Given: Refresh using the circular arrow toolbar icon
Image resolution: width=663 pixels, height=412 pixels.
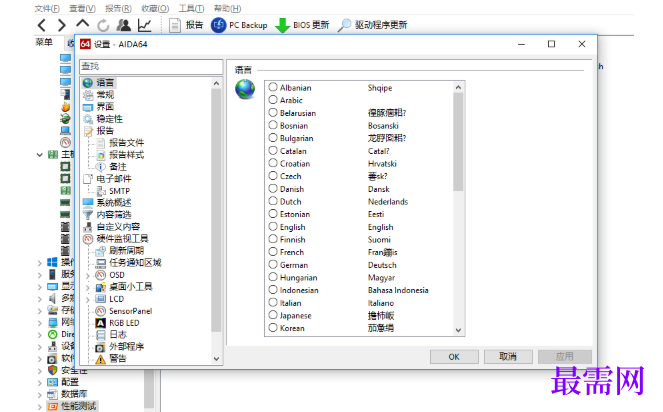Looking at the screenshot, I should (103, 25).
